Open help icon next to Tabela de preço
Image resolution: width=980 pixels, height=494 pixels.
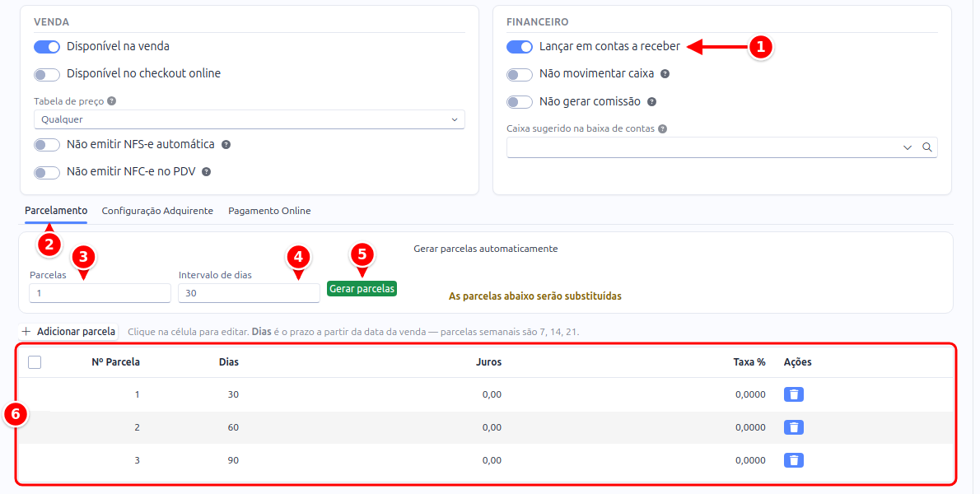tap(112, 100)
